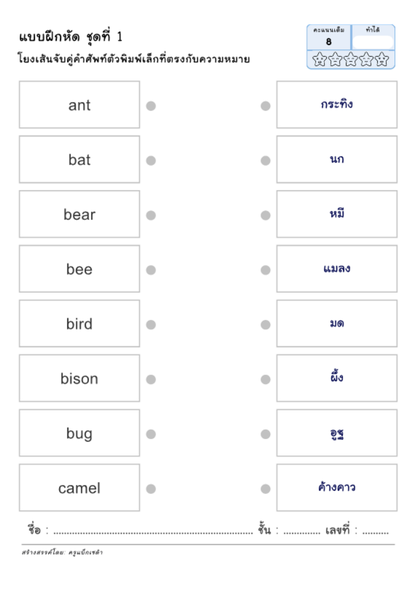
Task: Select the dot next to ค้างคาว
Action: point(265,489)
